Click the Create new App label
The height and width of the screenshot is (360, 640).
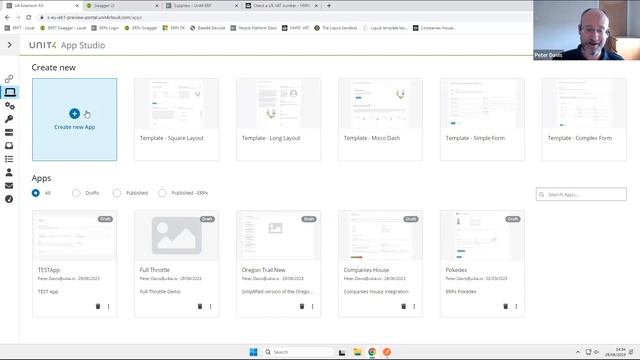click(75, 127)
